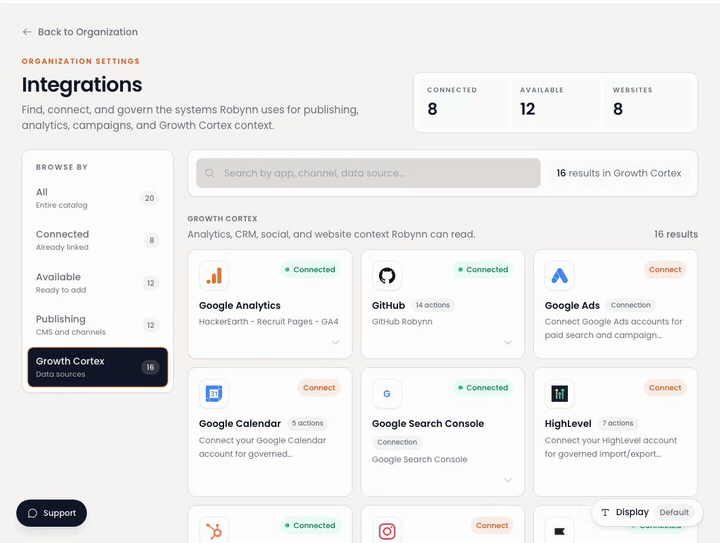Screen dimensions: 720x543
Task: Click the 5 actions badge on Google Calendar
Action: tap(308, 423)
